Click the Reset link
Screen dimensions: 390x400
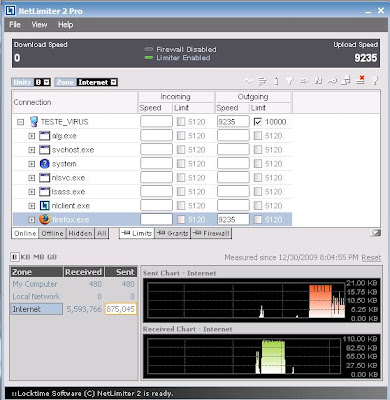(x=371, y=257)
